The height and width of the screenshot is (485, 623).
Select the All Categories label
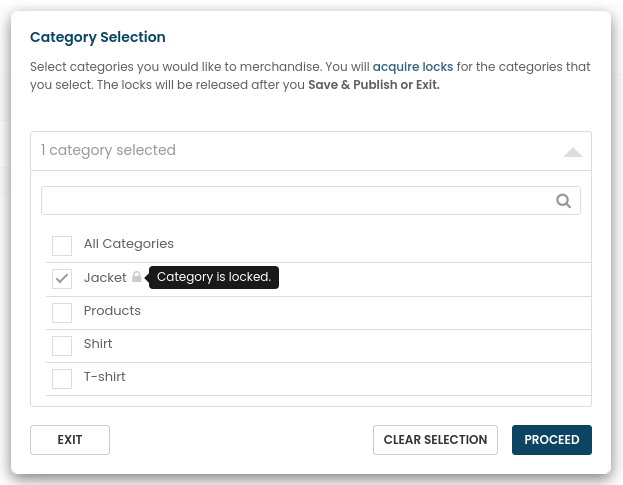129,244
